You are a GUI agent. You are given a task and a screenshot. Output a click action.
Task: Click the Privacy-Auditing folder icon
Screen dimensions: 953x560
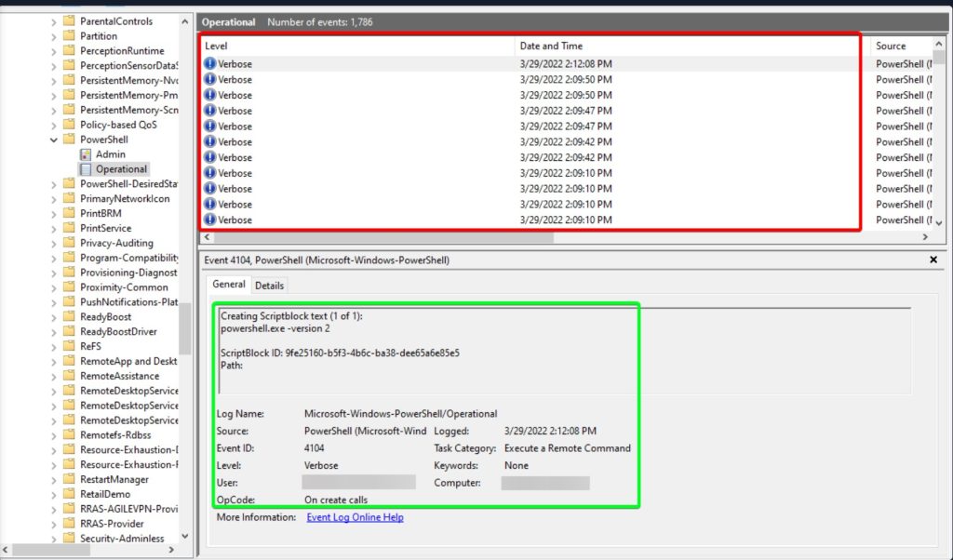click(x=69, y=243)
